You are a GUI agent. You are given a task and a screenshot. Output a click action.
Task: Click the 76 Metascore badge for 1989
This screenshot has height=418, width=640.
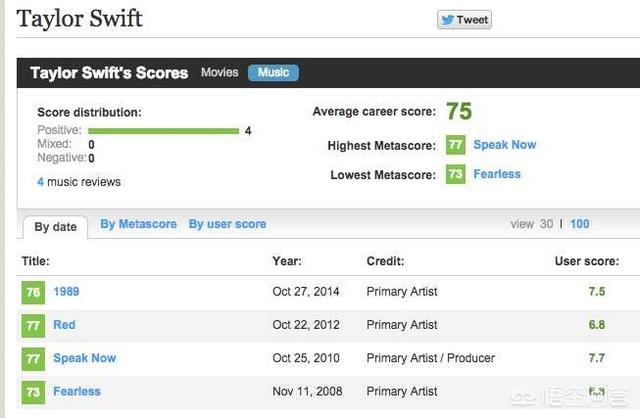pos(33,292)
